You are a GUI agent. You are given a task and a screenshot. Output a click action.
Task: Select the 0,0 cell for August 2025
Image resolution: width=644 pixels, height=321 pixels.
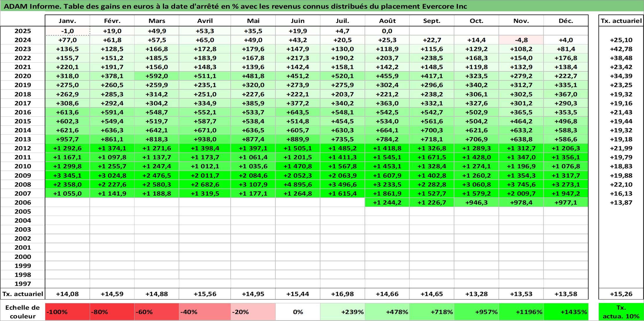click(387, 31)
